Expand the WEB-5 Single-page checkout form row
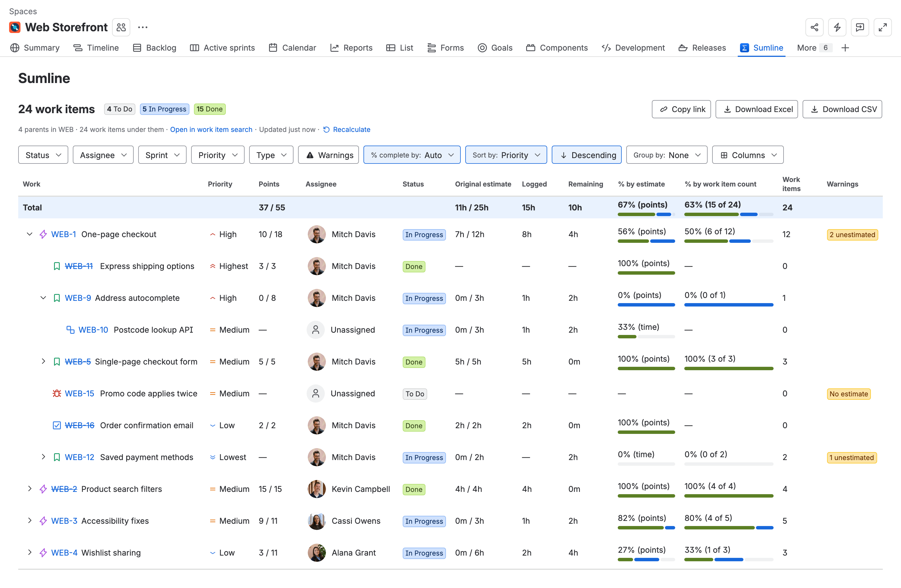This screenshot has width=901, height=588. point(43,361)
